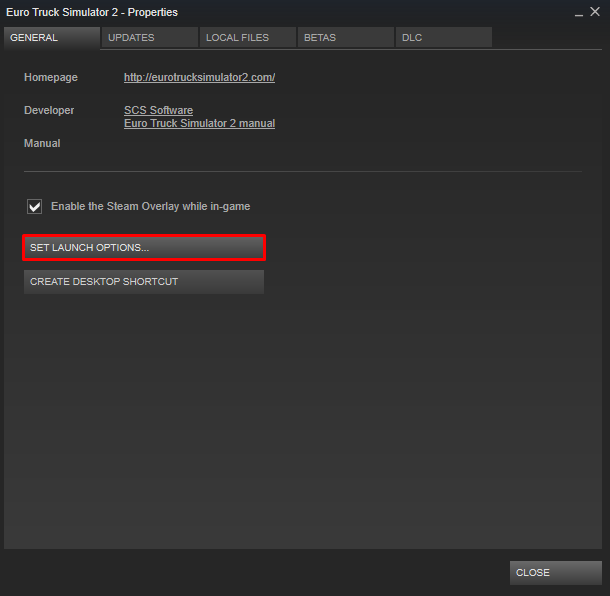Follow the SCS Software developer link
This screenshot has height=596, width=610.
[x=158, y=110]
